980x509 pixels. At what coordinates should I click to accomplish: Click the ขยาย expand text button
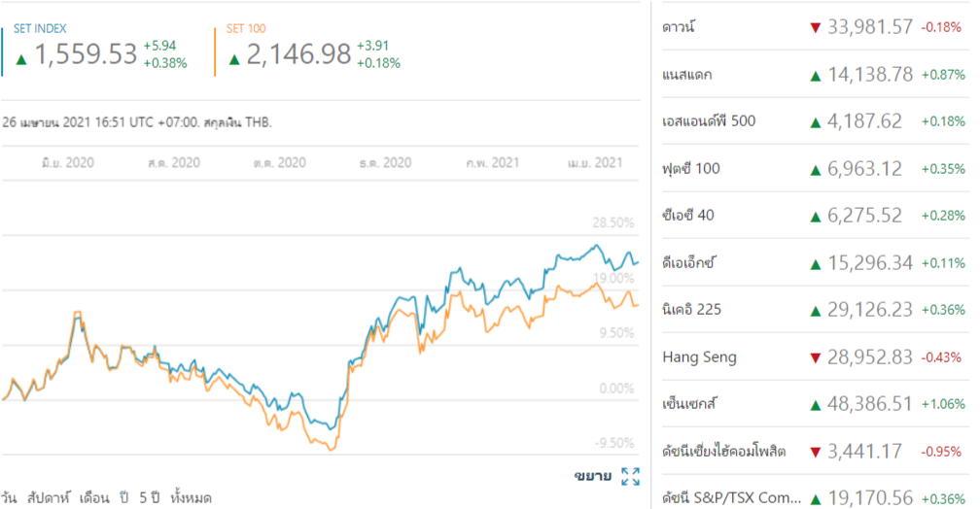click(592, 476)
